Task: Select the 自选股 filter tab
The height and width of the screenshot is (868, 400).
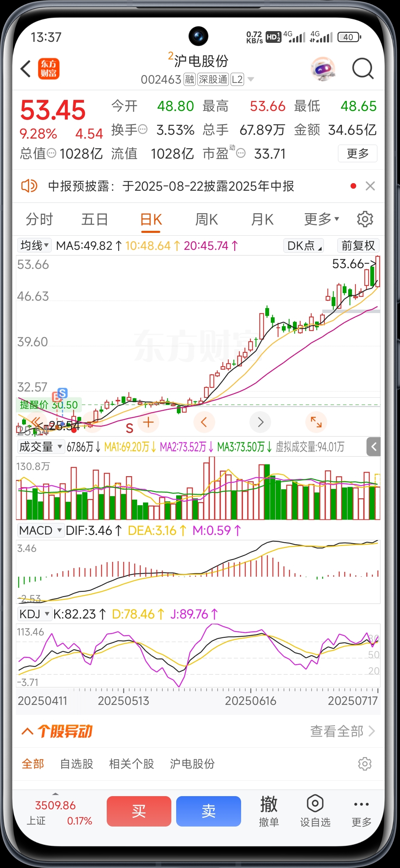Action: pyautogui.click(x=77, y=764)
